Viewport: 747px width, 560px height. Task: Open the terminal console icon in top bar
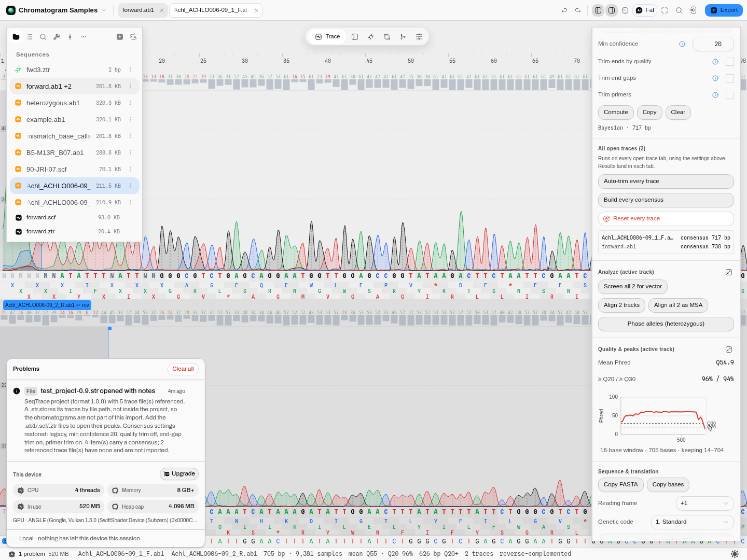(x=625, y=10)
